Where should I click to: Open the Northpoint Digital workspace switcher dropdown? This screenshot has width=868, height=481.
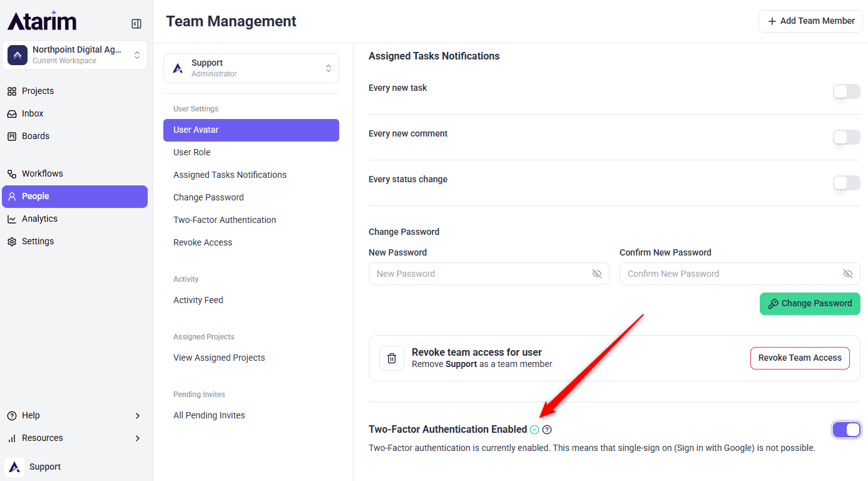point(75,55)
